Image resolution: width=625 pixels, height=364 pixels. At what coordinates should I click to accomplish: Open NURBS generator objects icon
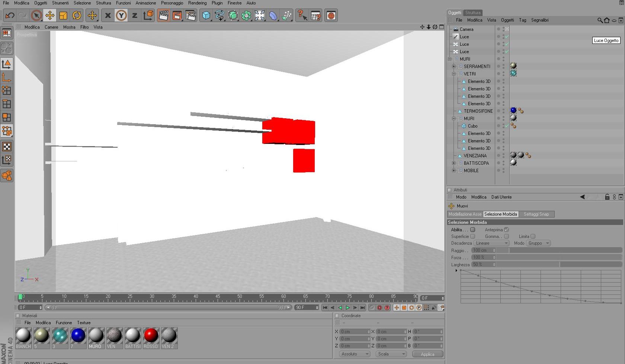point(233,16)
